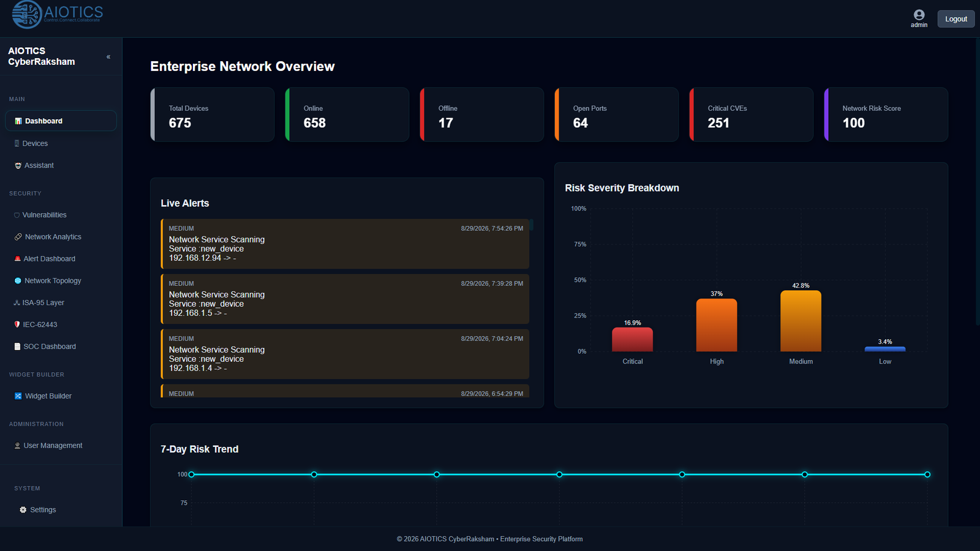Image resolution: width=980 pixels, height=551 pixels.
Task: Click the Alert Dashboard siren icon
Action: coord(18,259)
